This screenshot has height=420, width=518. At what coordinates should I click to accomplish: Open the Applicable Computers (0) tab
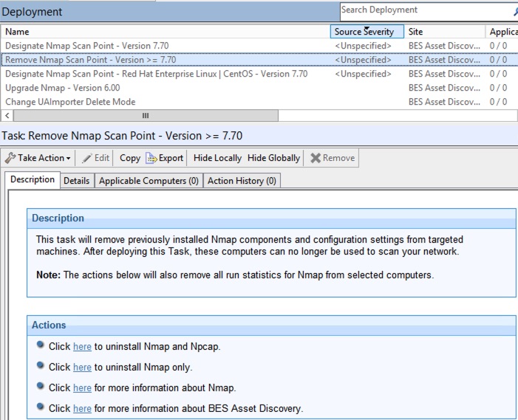click(149, 181)
